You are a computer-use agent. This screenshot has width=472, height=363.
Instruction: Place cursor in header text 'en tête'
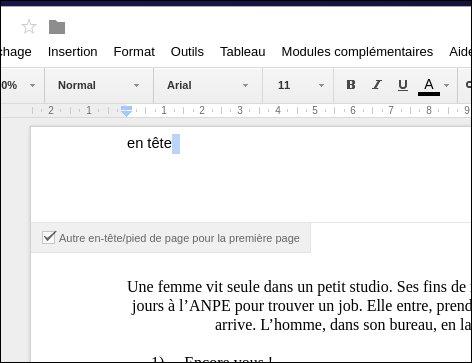pyautogui.click(x=149, y=144)
